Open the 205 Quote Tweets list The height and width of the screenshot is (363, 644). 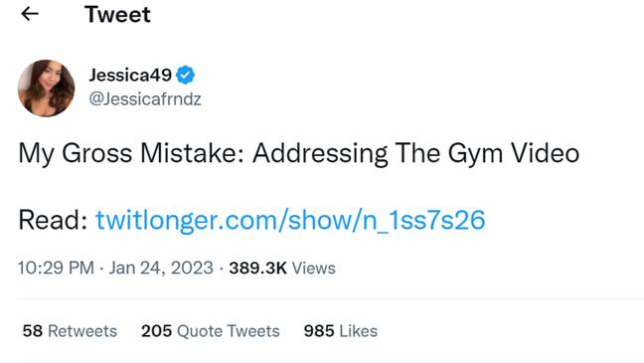tap(211, 331)
